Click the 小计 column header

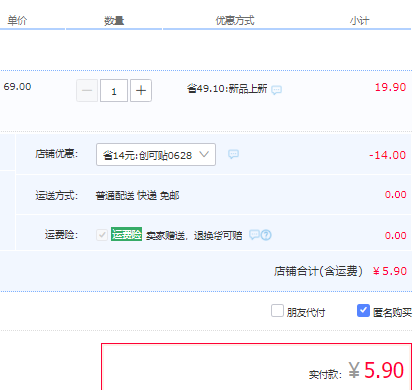[359, 21]
